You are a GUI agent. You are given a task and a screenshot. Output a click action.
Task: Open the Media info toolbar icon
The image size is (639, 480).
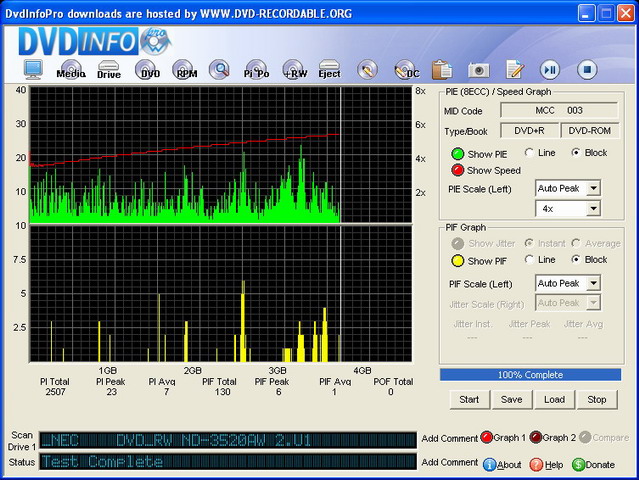click(71, 70)
